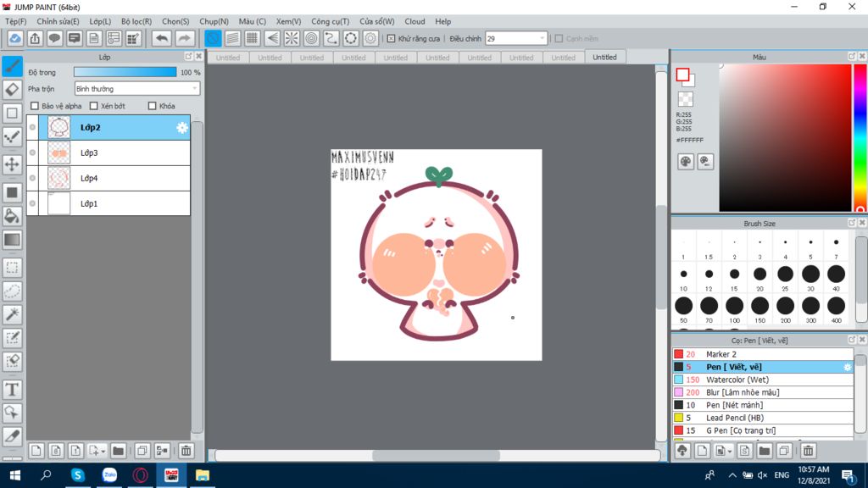Toggle visibility of layer Lớp3
Screen dimensions: 868x488
tap(33, 152)
